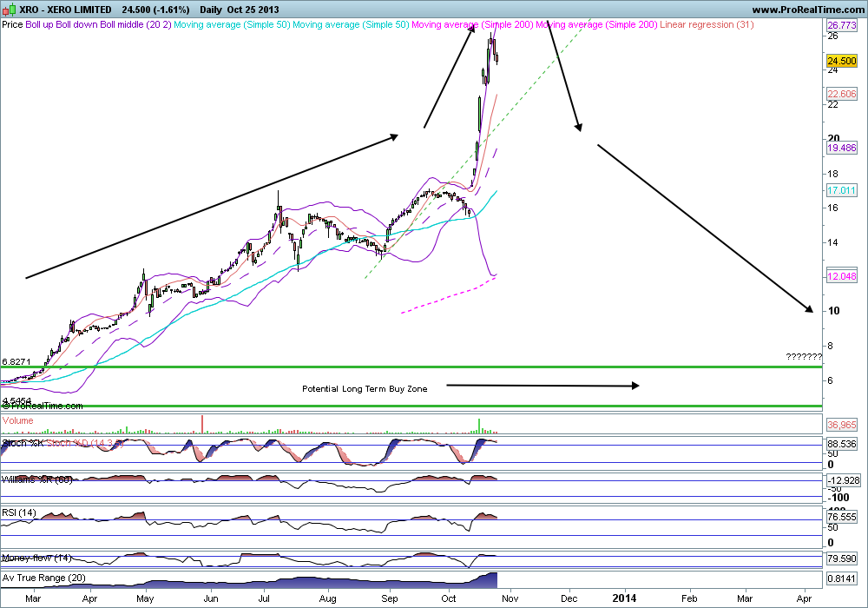Click the tall green October volume bar
This screenshot has width=868, height=608.
pyautogui.click(x=479, y=426)
